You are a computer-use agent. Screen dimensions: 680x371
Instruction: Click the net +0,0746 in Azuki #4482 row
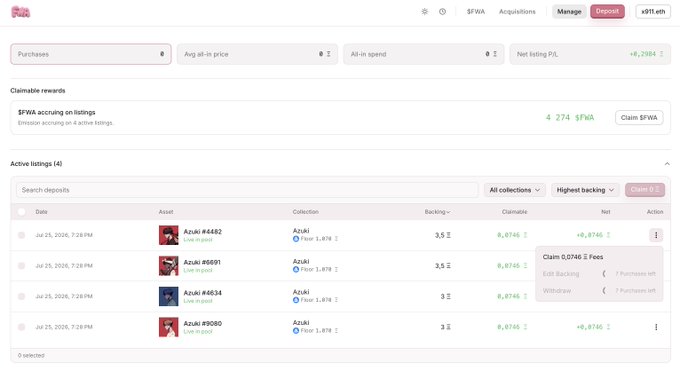(x=593, y=235)
